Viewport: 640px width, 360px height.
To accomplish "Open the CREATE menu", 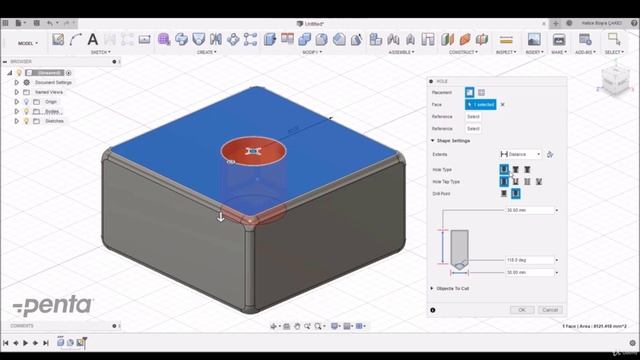I will coord(207,52).
